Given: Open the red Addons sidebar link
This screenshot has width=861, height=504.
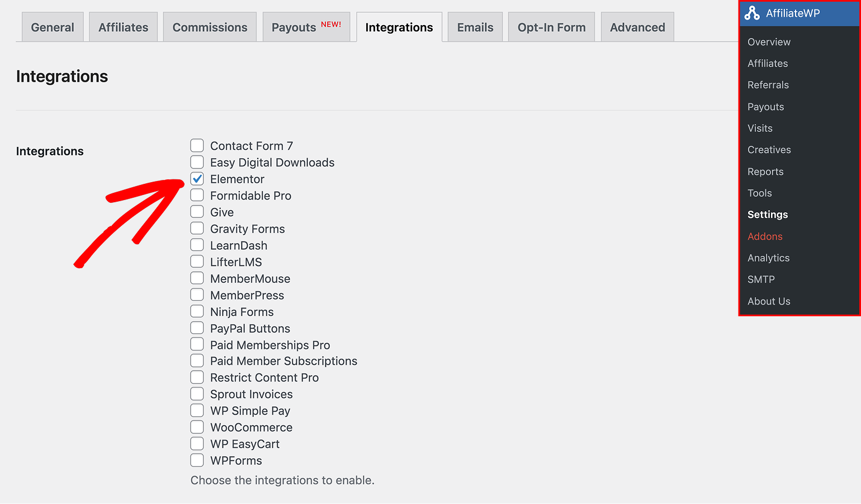Looking at the screenshot, I should click(x=765, y=236).
